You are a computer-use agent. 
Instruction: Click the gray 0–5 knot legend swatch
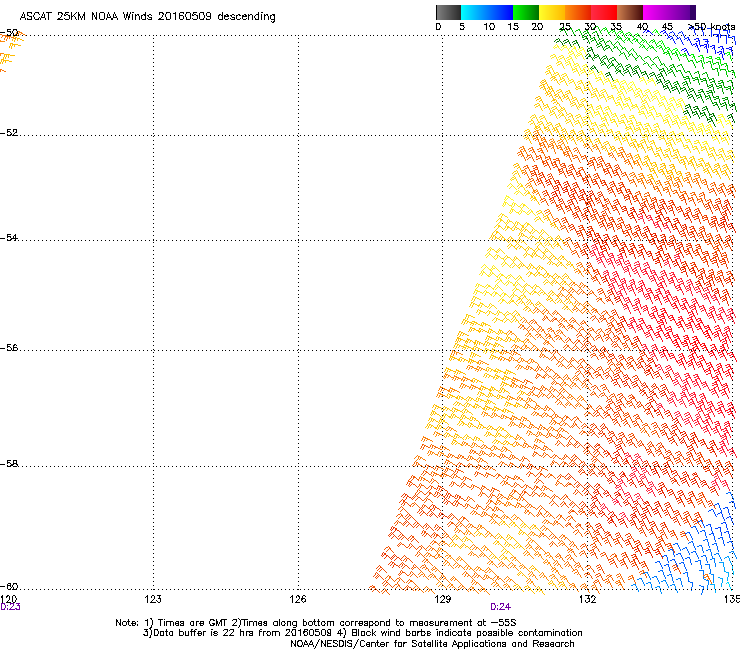[448, 12]
